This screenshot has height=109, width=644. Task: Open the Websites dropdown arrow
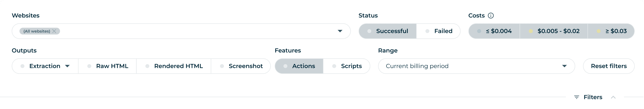pyautogui.click(x=340, y=31)
